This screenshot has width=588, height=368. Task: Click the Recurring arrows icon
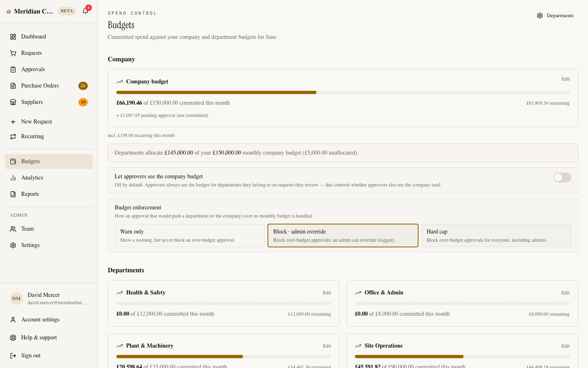[x=13, y=137]
